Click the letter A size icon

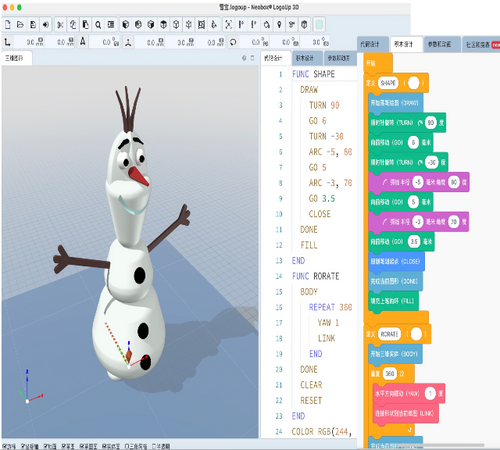click(x=83, y=42)
